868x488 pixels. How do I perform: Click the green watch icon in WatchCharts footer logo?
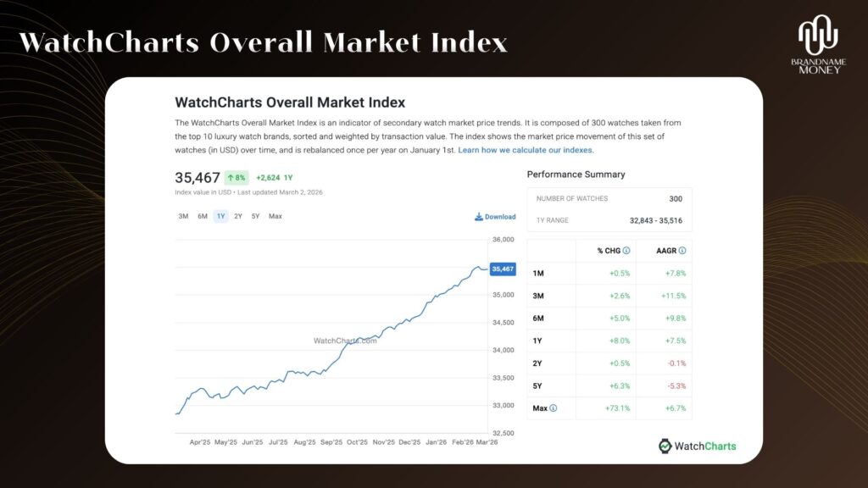[x=666, y=446]
